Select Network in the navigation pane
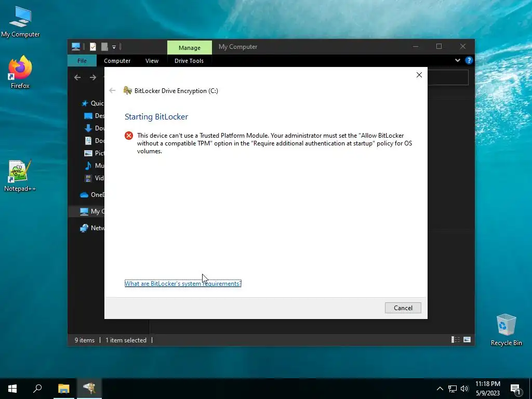The width and height of the screenshot is (532, 399). (92, 228)
